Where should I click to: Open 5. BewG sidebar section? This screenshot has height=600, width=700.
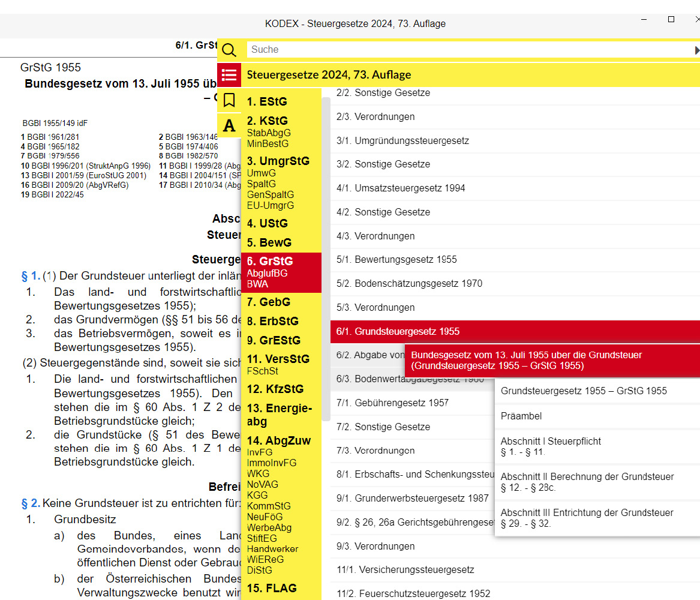coord(269,242)
